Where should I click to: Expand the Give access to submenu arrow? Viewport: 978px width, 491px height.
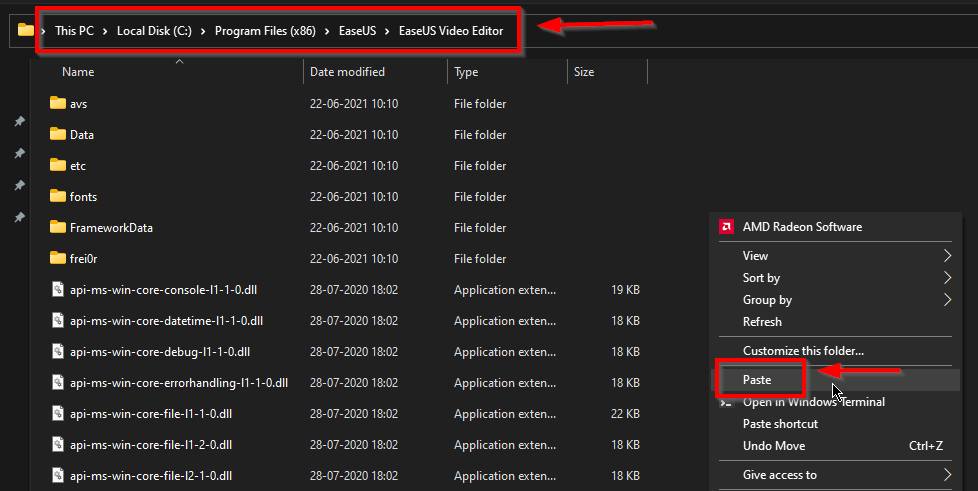[947, 475]
